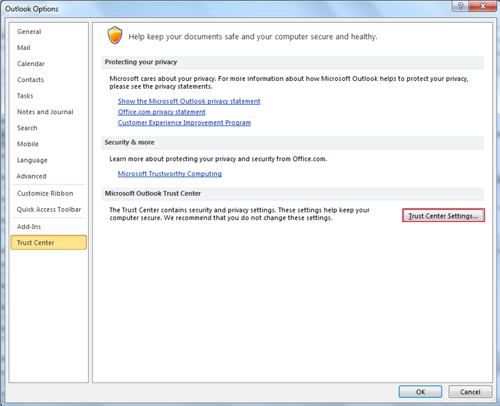Open the Add-Ins category

(29, 227)
